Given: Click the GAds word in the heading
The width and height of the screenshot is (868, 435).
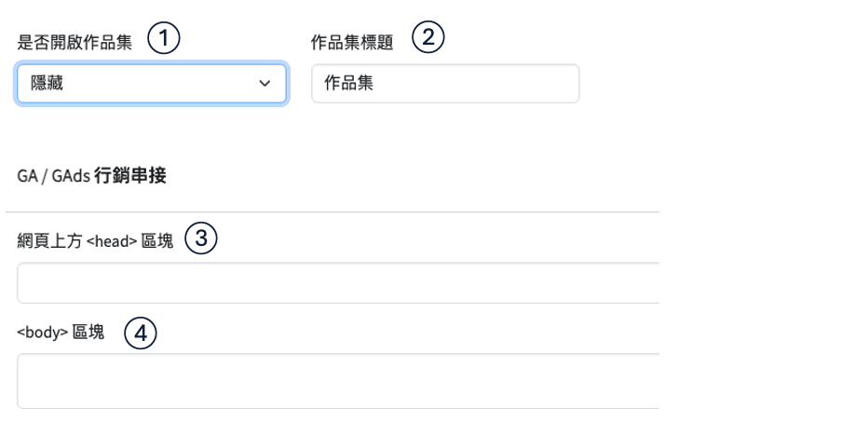Looking at the screenshot, I should [x=72, y=177].
